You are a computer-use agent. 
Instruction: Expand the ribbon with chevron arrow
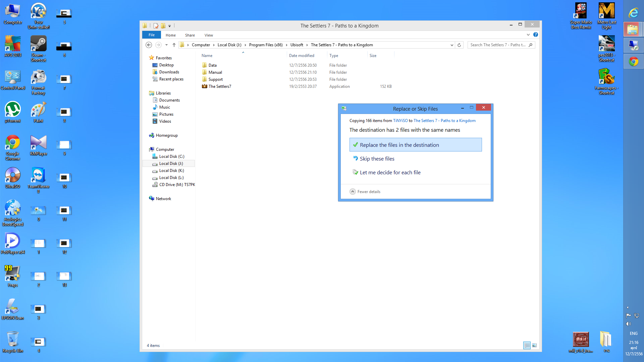tap(528, 35)
